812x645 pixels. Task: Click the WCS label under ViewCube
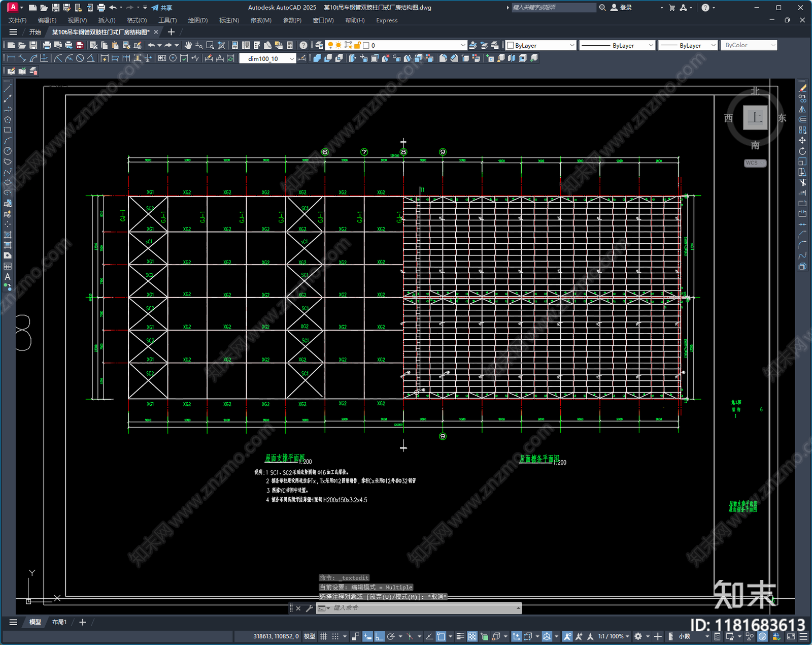(x=755, y=163)
